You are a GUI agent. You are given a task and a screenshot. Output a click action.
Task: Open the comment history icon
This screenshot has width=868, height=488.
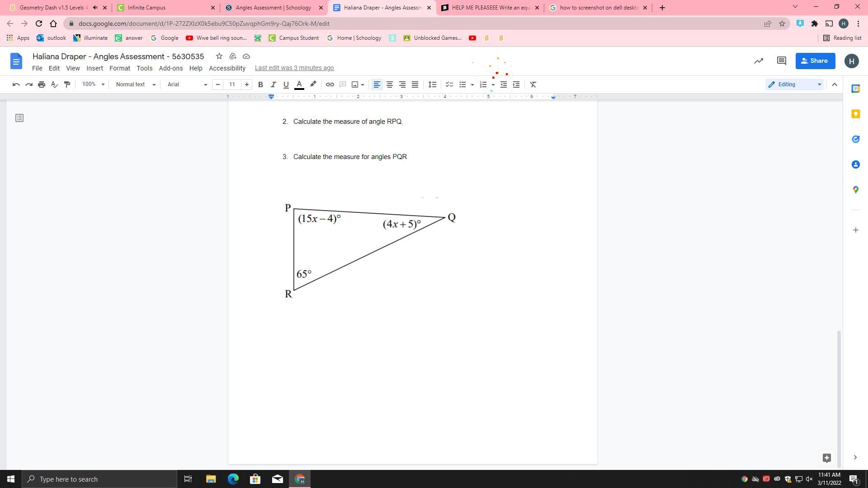point(781,61)
